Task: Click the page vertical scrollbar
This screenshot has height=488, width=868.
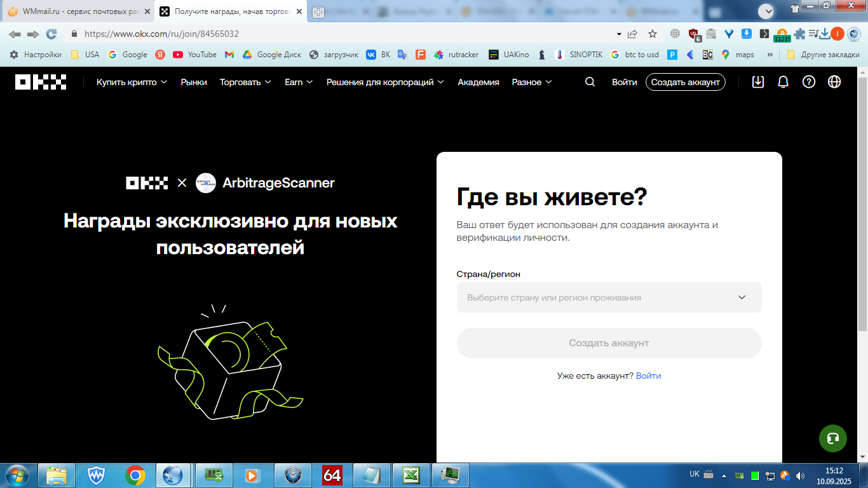Action: click(x=862, y=203)
